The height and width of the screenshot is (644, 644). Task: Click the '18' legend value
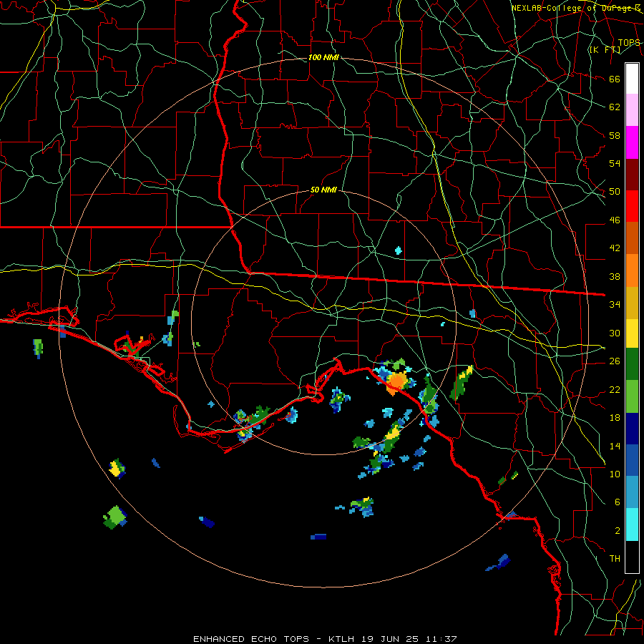point(615,418)
